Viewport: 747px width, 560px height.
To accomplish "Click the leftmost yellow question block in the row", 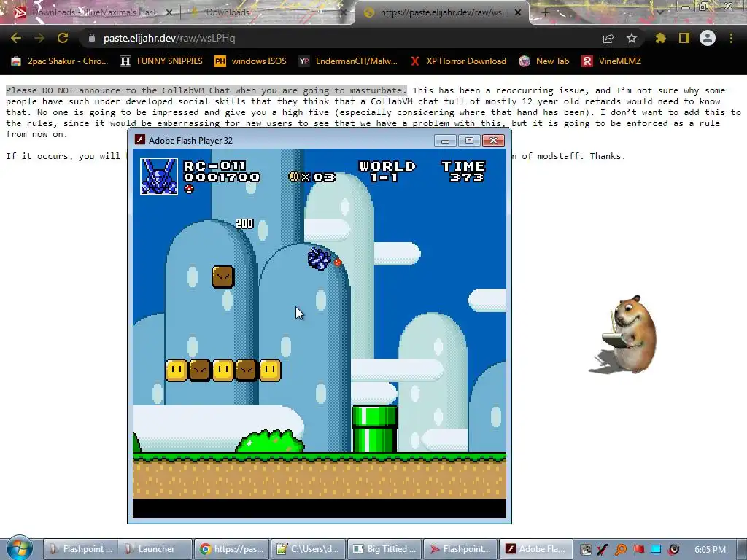I will pos(177,370).
